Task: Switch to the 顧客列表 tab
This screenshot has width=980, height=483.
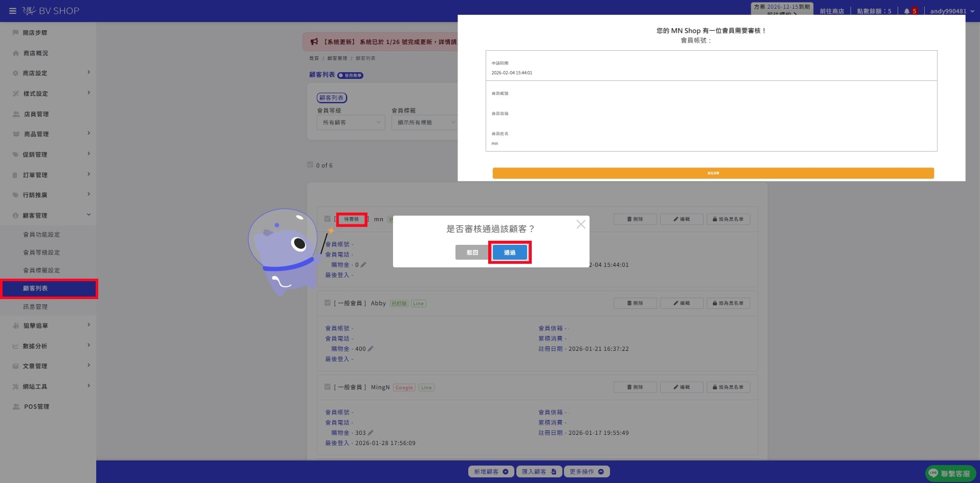Action: 332,98
